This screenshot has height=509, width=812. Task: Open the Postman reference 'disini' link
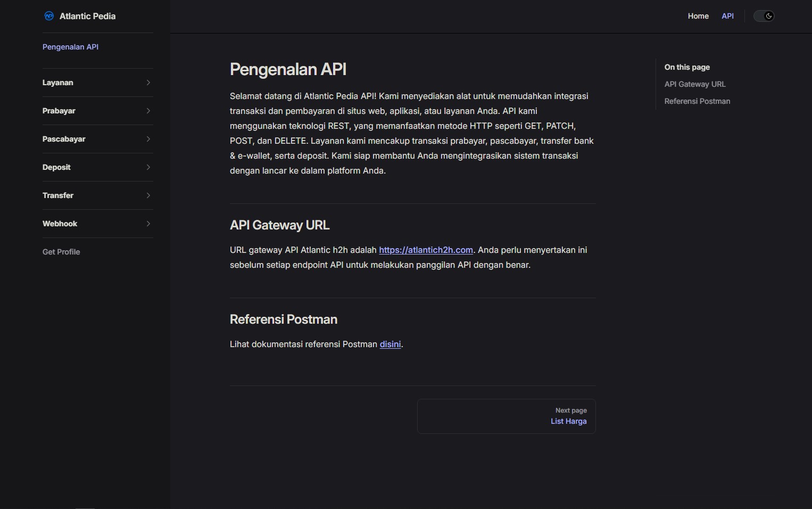[390, 344]
